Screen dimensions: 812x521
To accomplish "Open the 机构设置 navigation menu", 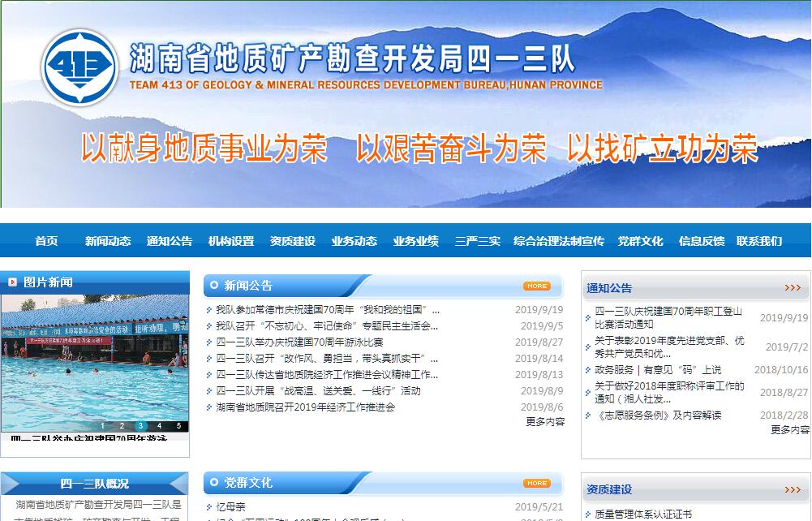I will pyautogui.click(x=231, y=241).
